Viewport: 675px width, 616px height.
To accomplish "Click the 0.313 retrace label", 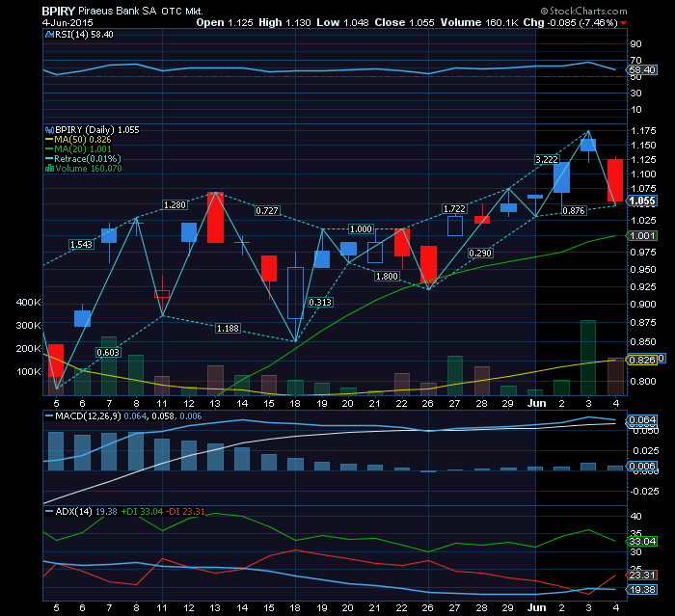I will 320,303.
